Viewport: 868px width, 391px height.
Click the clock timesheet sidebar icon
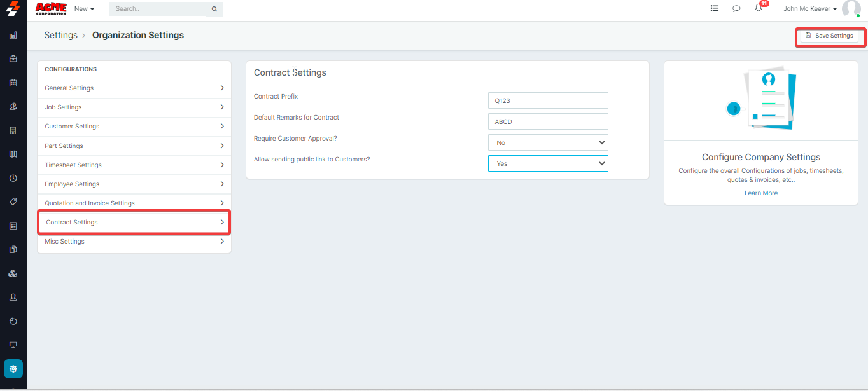pyautogui.click(x=13, y=178)
